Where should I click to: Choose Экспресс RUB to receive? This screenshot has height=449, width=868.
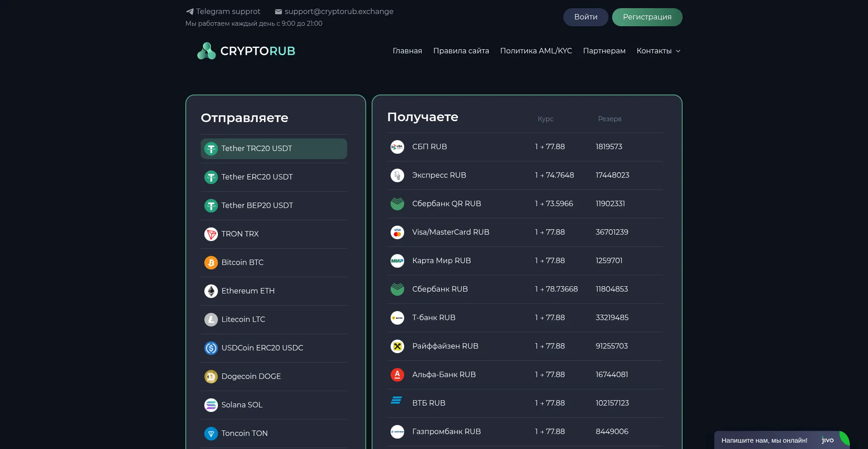(525, 175)
